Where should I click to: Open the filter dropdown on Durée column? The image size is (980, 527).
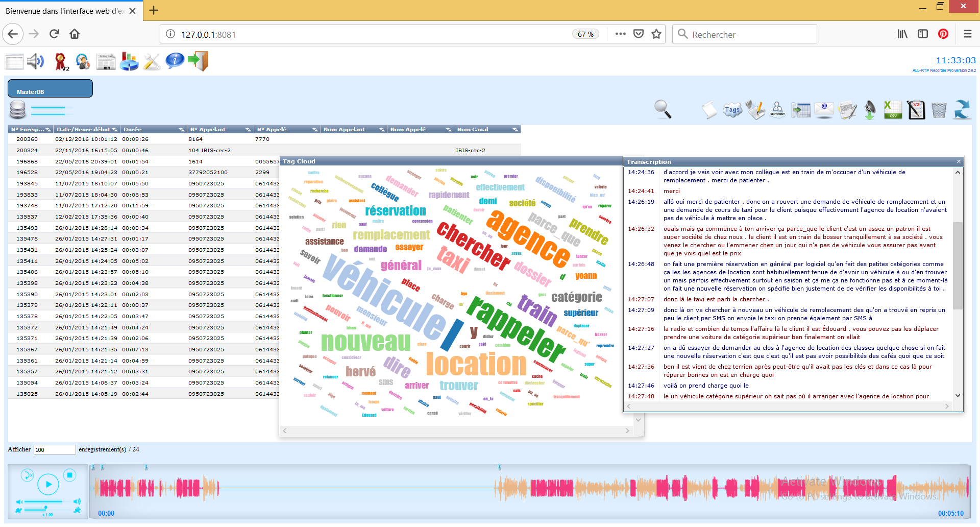[x=182, y=130]
